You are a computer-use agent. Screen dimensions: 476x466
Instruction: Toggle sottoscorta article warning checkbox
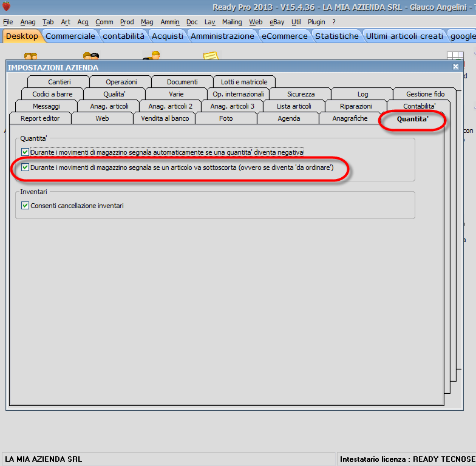25,167
